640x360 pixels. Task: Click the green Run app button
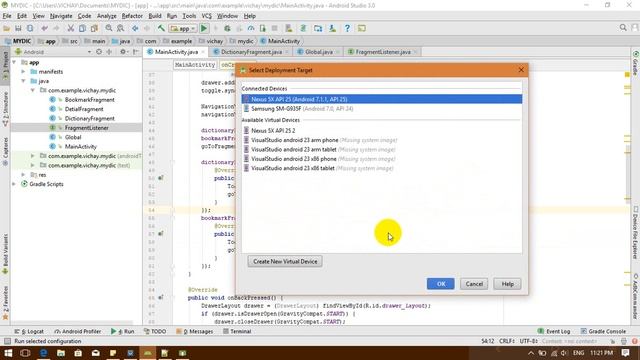pyautogui.click(x=204, y=28)
